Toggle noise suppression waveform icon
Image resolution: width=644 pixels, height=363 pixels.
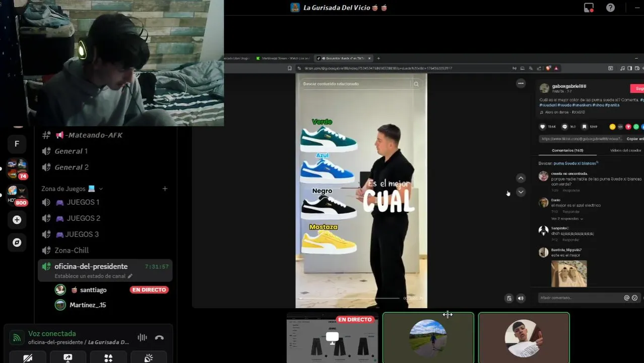coord(142,338)
